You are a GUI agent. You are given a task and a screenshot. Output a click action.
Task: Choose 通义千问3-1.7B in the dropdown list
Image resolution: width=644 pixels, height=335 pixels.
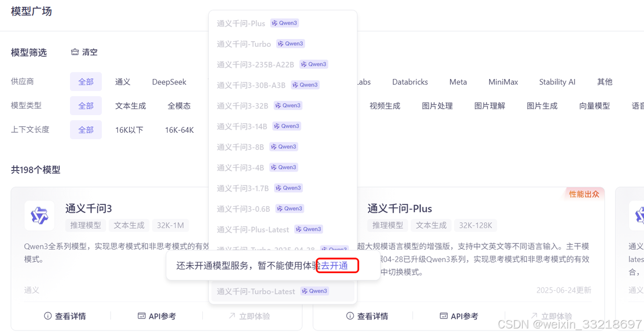click(283, 188)
